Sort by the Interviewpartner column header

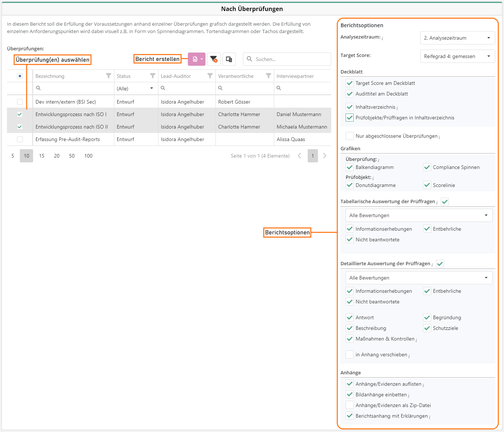coord(295,76)
